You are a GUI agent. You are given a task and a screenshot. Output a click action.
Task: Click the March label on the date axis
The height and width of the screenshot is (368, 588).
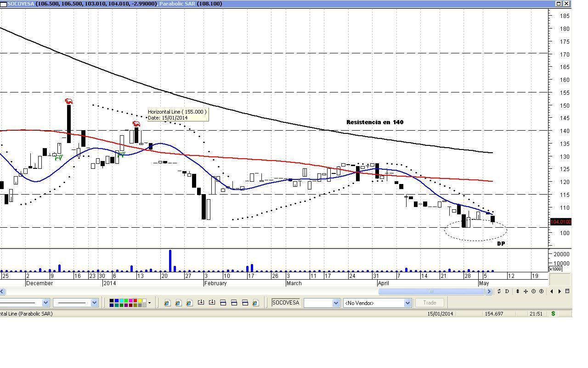tap(294, 283)
